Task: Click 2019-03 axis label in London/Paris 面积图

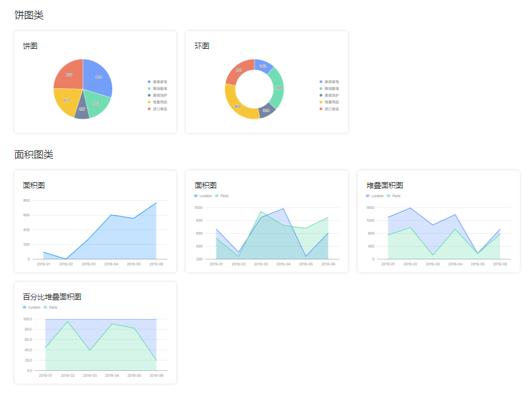Action: pyautogui.click(x=261, y=264)
